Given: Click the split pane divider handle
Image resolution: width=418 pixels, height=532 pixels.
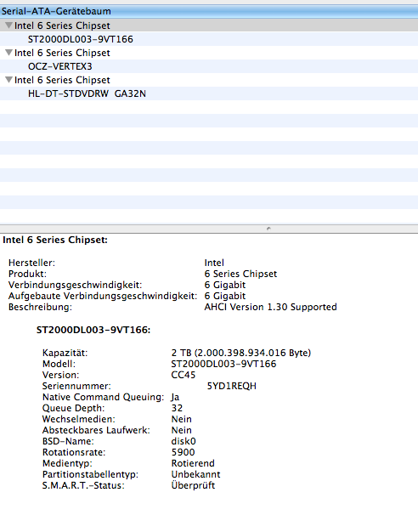Looking at the screenshot, I should click(x=268, y=229).
